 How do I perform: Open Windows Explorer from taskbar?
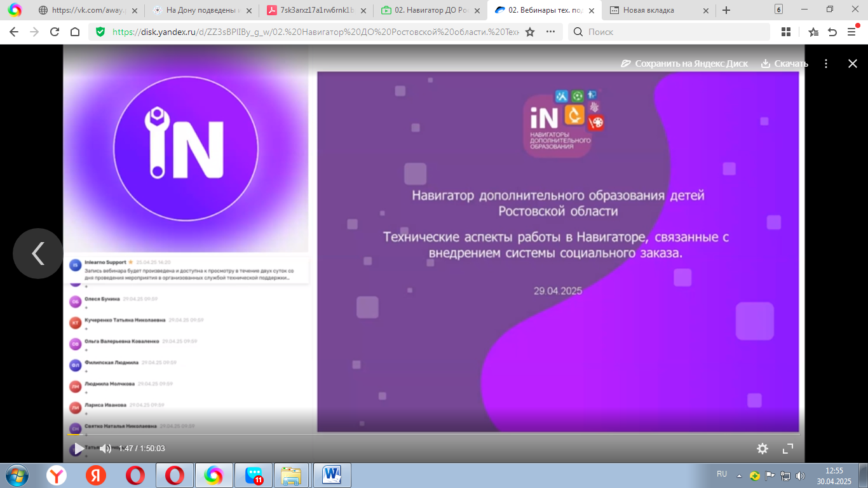292,475
